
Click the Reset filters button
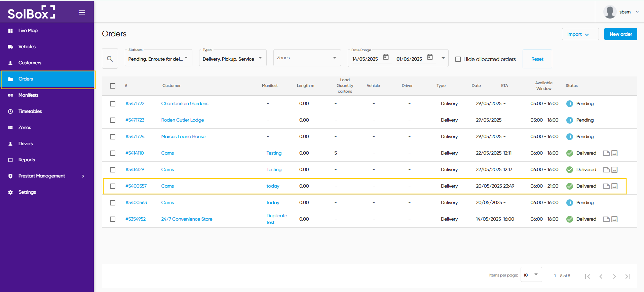537,59
